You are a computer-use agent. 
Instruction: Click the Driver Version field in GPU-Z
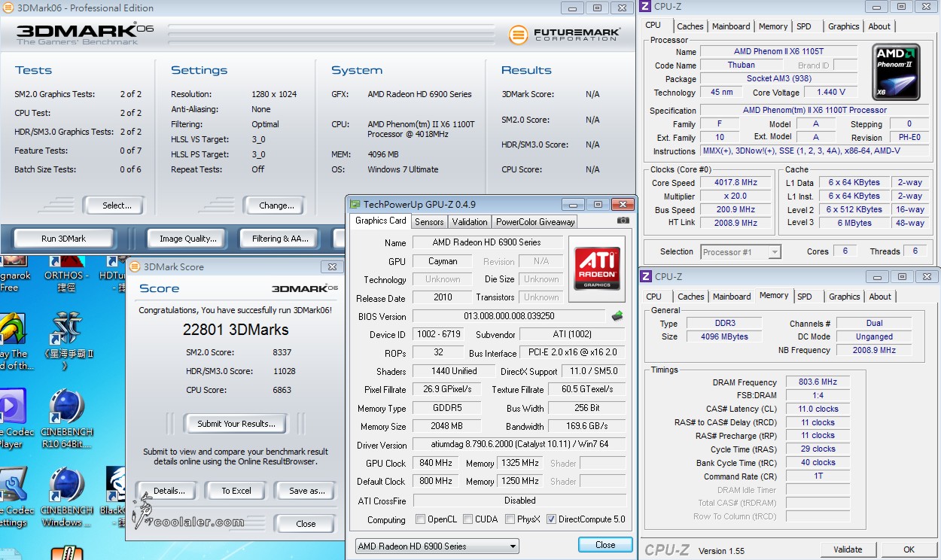519,445
